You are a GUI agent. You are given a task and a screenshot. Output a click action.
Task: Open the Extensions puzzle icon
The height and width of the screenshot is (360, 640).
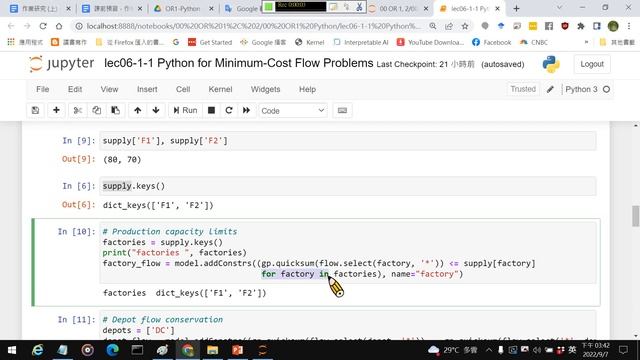[581, 26]
